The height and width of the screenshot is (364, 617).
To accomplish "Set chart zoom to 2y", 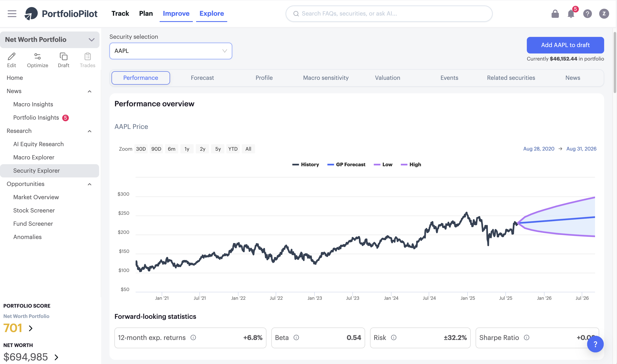I will click(x=202, y=149).
